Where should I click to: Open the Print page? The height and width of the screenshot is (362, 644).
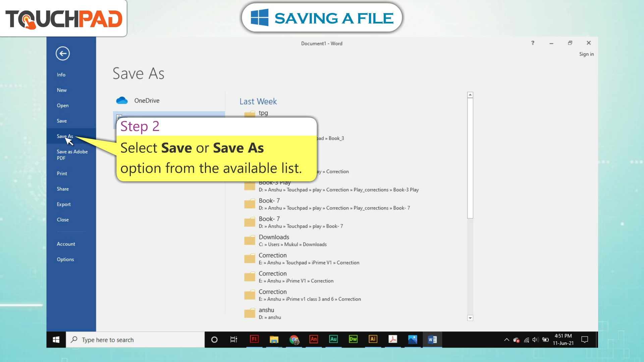tap(62, 174)
